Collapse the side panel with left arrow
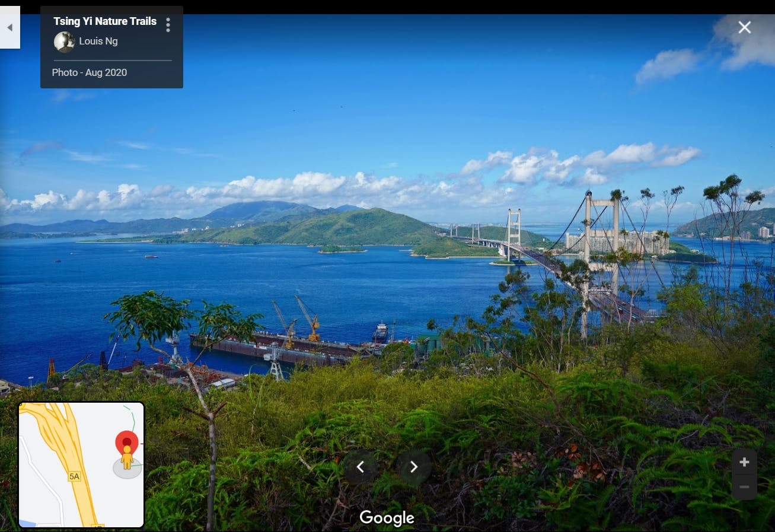Viewport: 775px width, 532px height. [9, 27]
